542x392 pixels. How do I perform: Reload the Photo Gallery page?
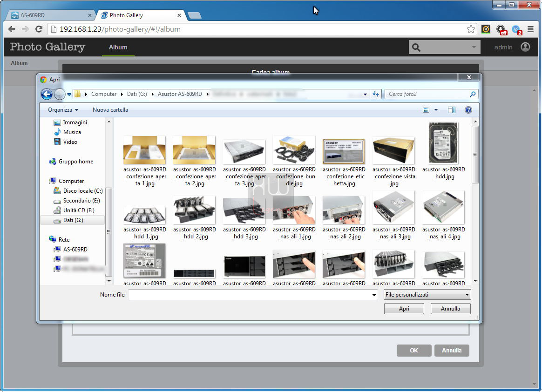(x=39, y=29)
